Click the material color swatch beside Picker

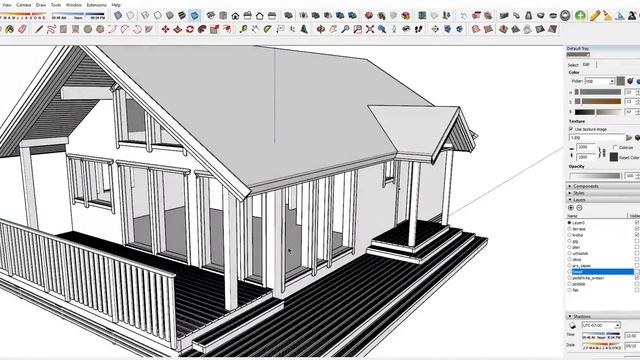pos(620,81)
